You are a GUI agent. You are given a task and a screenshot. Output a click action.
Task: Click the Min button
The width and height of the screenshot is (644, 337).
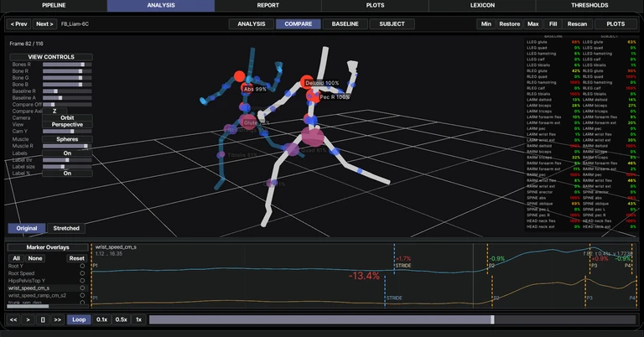486,23
